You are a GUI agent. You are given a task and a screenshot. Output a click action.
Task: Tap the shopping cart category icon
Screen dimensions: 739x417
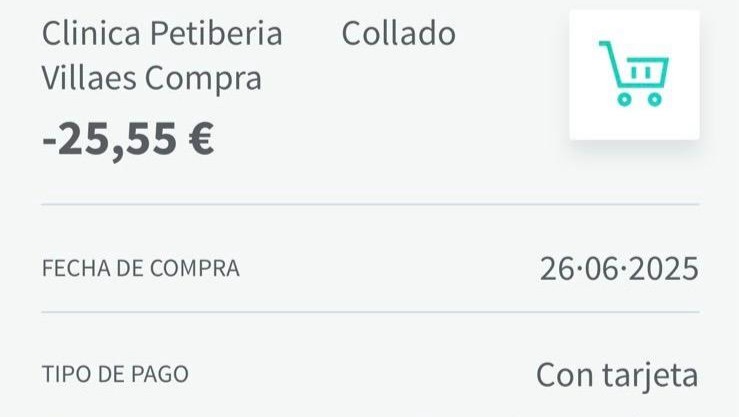634,74
